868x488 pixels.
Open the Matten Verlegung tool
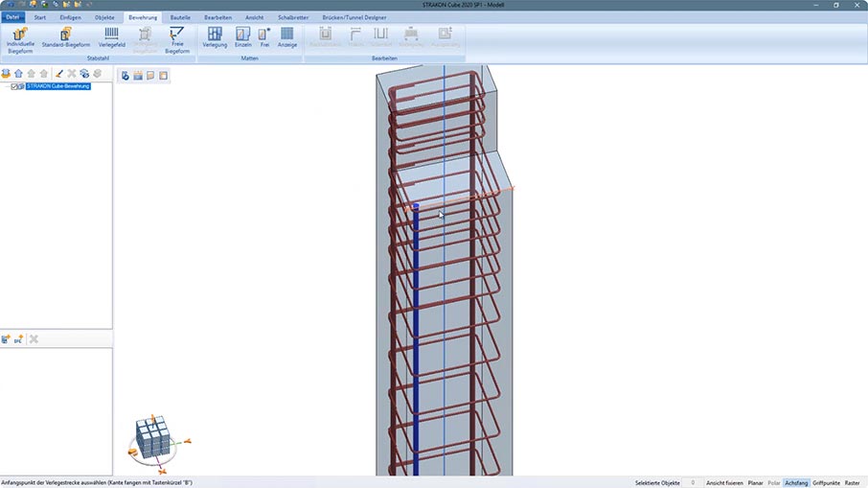(x=215, y=37)
